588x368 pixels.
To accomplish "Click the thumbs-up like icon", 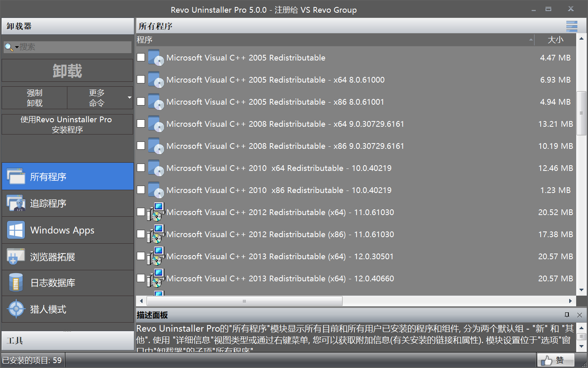I will click(x=546, y=360).
